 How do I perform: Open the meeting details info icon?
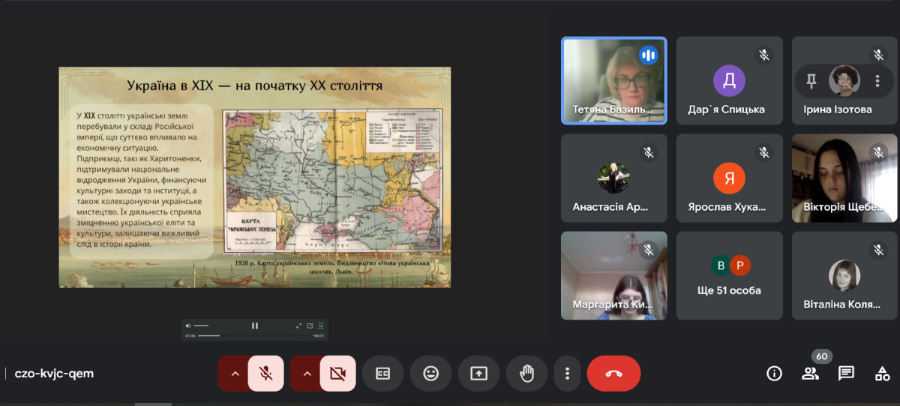tap(774, 374)
